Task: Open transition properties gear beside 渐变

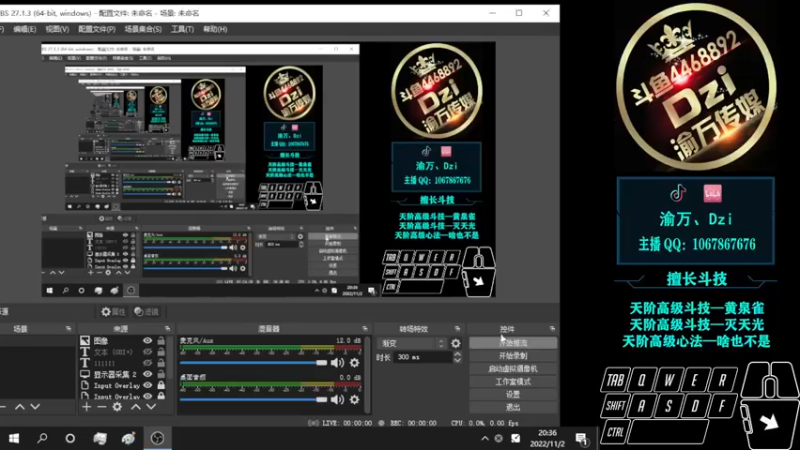Action: tap(456, 343)
